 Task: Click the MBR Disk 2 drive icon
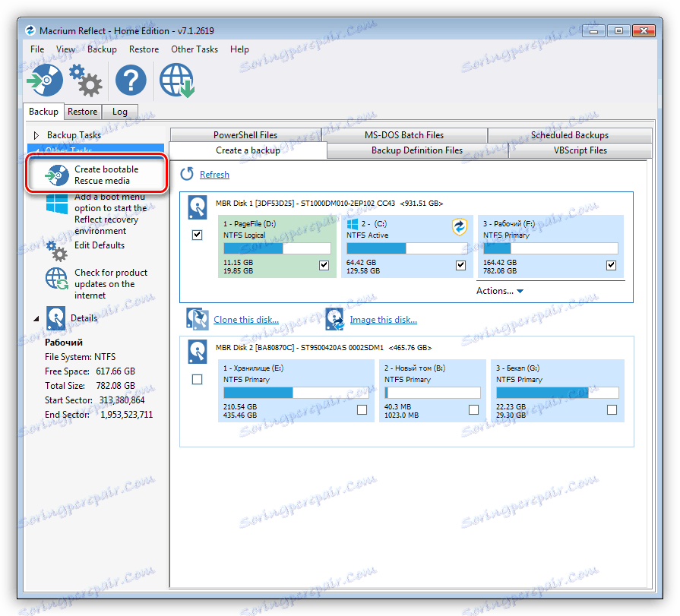pos(198,352)
